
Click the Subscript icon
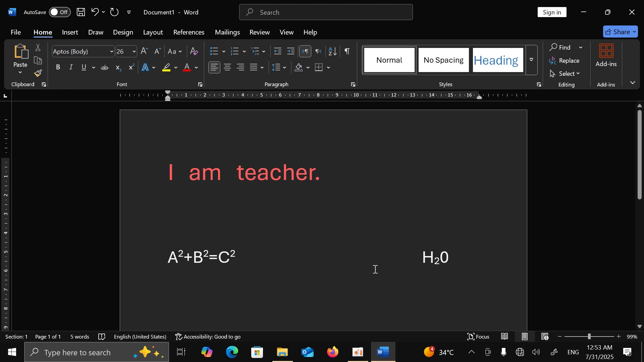118,68
